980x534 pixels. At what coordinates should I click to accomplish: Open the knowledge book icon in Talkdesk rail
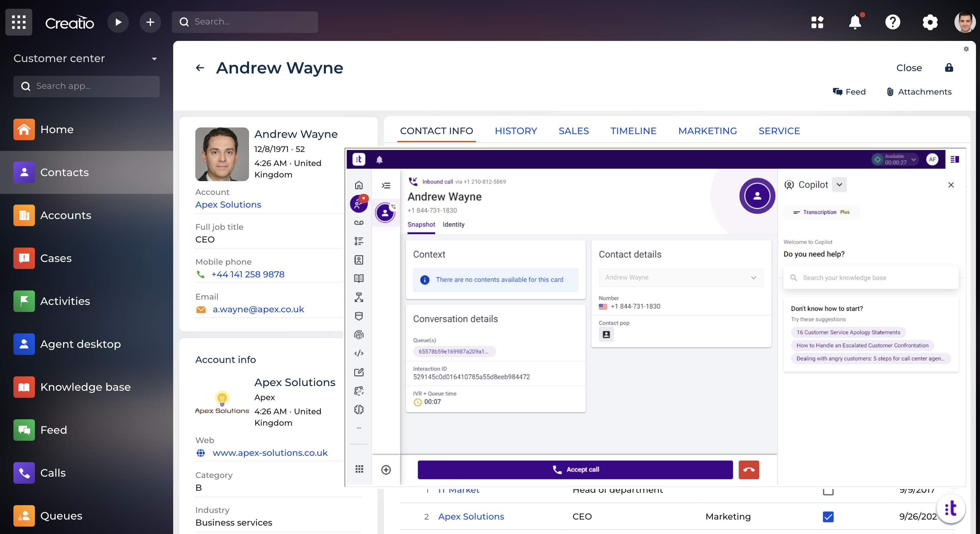(x=359, y=278)
